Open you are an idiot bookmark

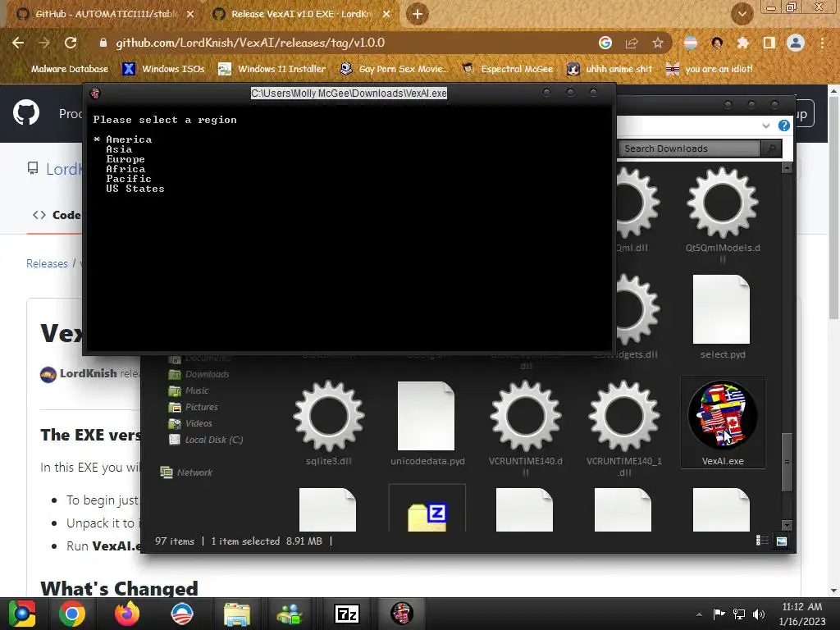(710, 69)
